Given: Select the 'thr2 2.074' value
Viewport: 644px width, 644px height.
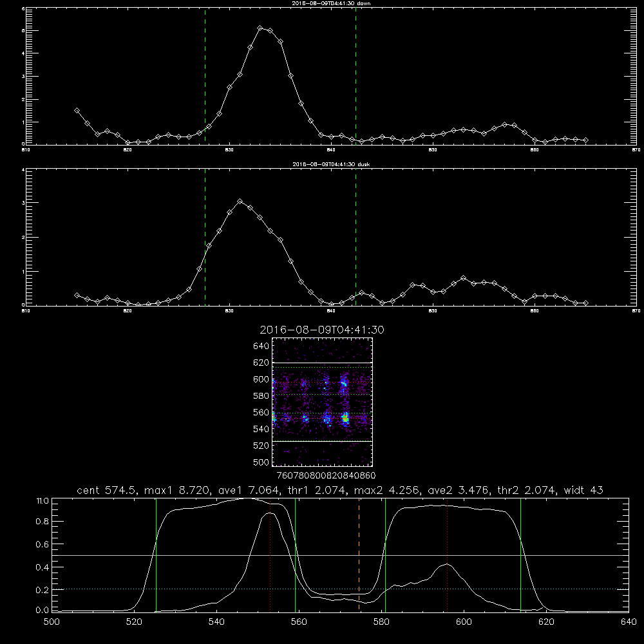Looking at the screenshot, I should pyautogui.click(x=527, y=490).
